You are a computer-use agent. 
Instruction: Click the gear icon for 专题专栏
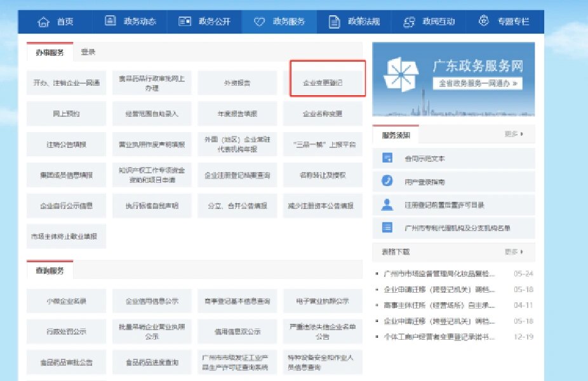coord(484,20)
